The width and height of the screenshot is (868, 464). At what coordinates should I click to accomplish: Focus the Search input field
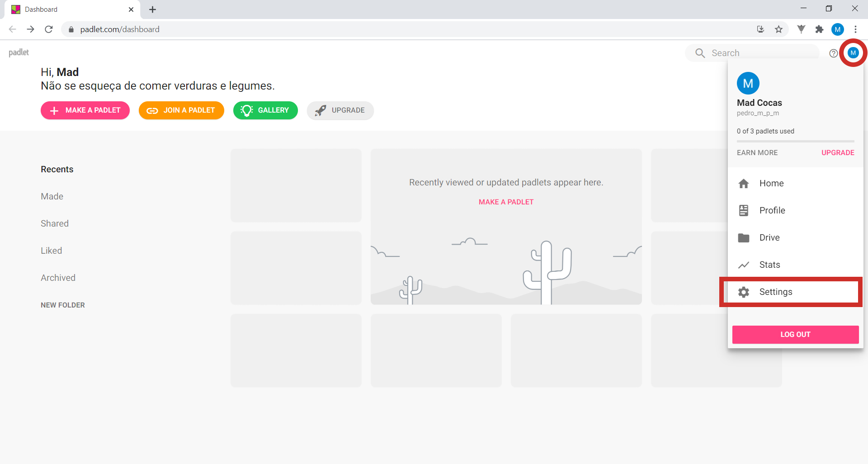(x=753, y=53)
